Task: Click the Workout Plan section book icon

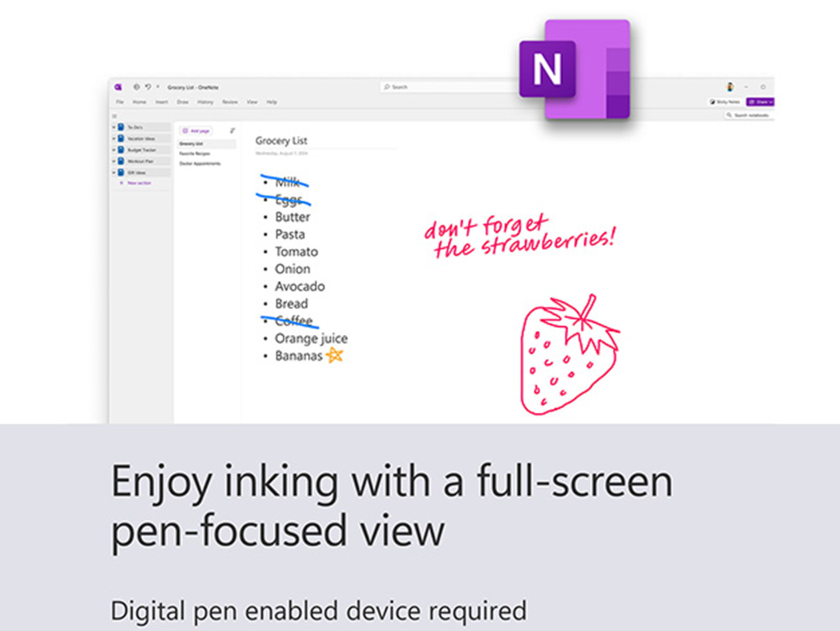Action: tap(121, 161)
